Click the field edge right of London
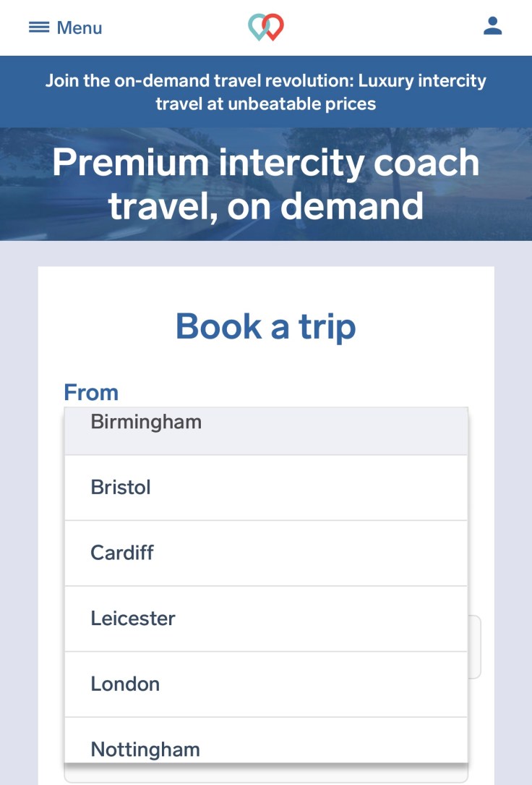This screenshot has width=532, height=785. click(x=475, y=647)
